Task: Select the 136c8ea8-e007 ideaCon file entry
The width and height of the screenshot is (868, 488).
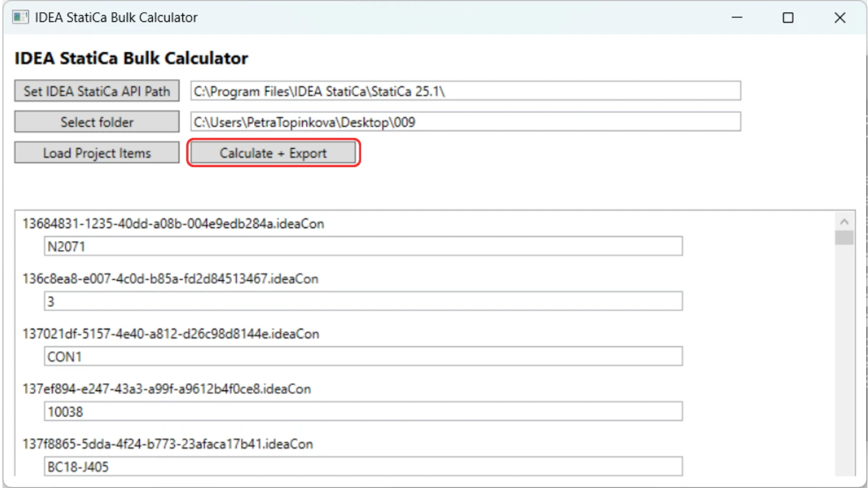Action: (171, 279)
